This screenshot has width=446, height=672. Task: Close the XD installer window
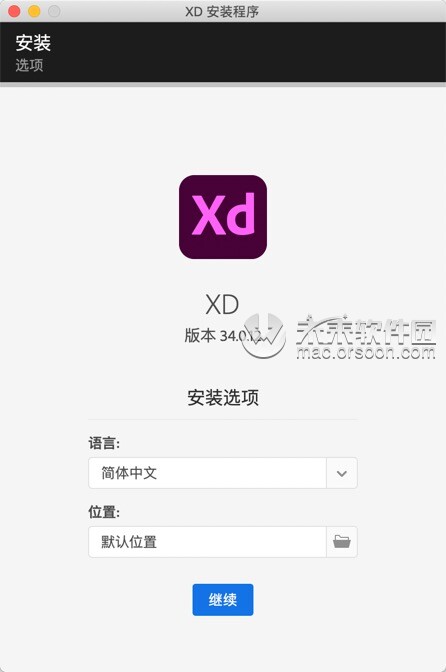14,11
